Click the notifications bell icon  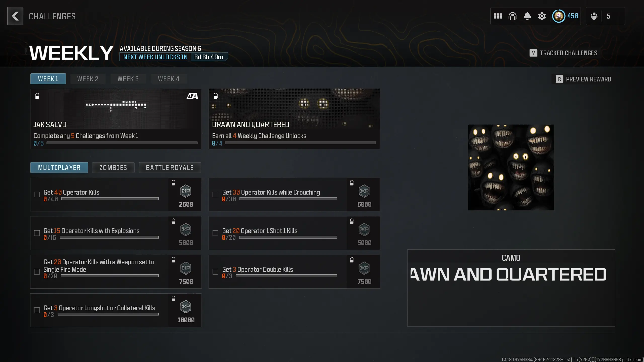pyautogui.click(x=527, y=16)
